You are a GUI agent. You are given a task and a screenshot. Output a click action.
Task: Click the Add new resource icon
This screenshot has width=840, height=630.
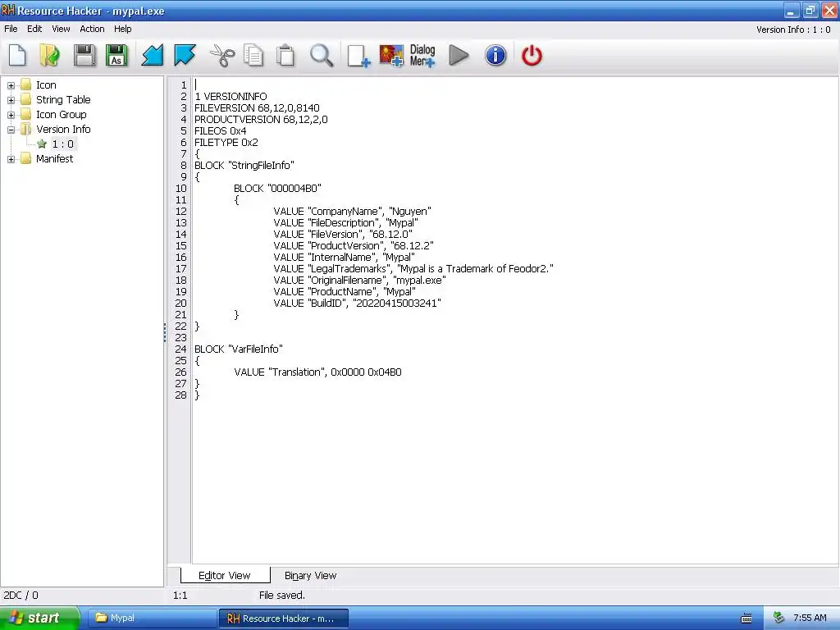point(358,55)
